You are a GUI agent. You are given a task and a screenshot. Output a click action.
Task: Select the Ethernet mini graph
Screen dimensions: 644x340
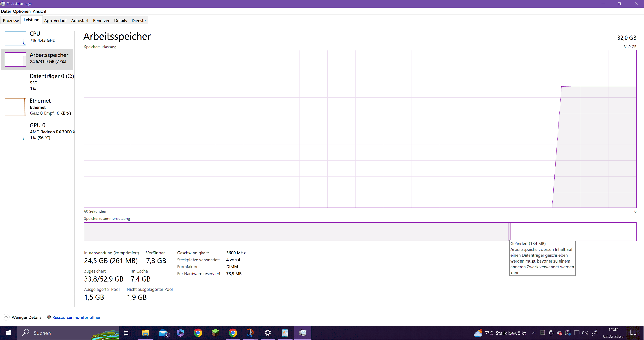pyautogui.click(x=15, y=107)
